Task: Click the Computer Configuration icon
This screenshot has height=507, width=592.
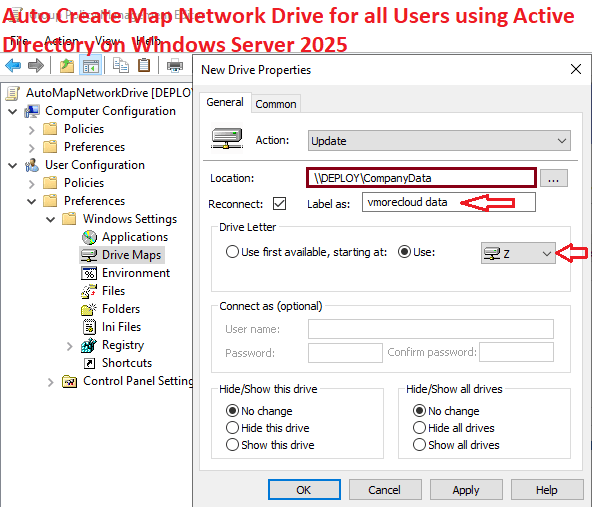Action: click(32, 111)
